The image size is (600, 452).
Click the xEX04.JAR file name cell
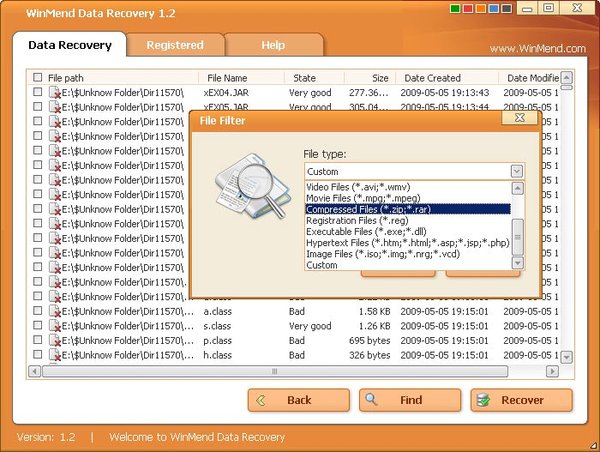click(x=226, y=93)
